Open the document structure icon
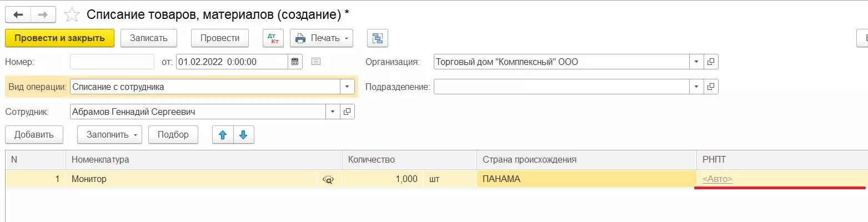The image size is (868, 222). pyautogui.click(x=378, y=38)
